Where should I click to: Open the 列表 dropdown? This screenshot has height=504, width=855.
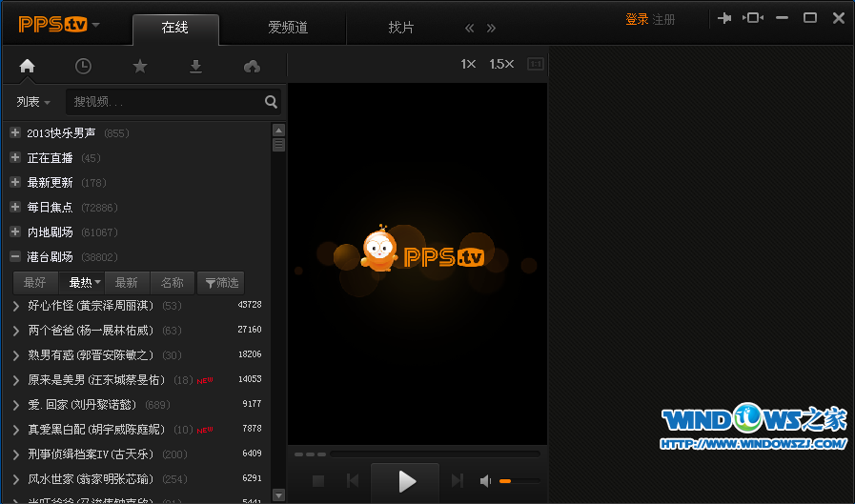33,102
